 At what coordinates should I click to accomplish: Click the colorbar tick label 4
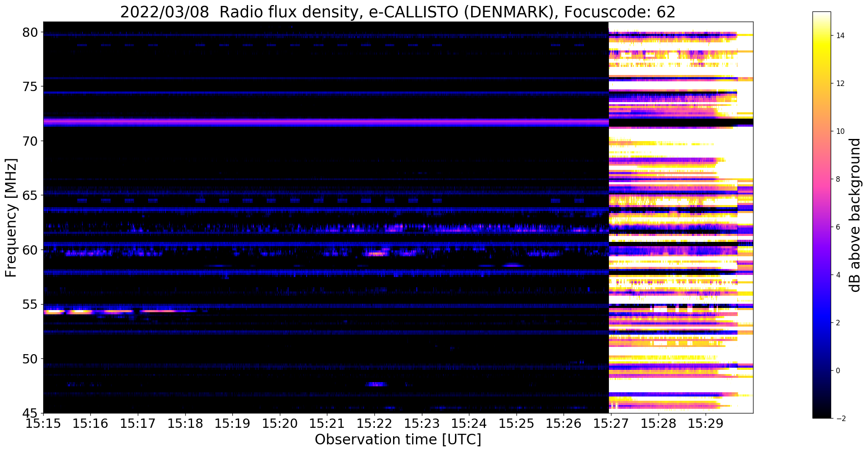coord(837,275)
